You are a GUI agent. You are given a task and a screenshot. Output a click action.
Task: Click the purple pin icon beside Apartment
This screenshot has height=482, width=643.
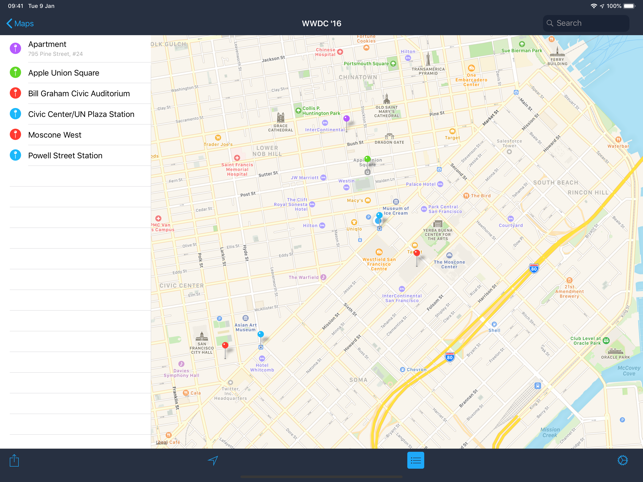point(15,48)
